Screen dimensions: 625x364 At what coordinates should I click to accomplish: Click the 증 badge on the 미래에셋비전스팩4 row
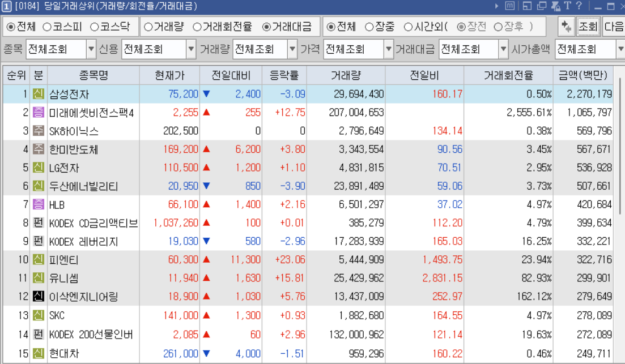39,112
